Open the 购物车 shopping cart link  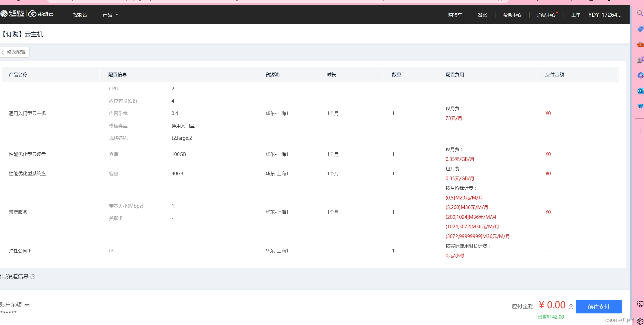pos(455,15)
